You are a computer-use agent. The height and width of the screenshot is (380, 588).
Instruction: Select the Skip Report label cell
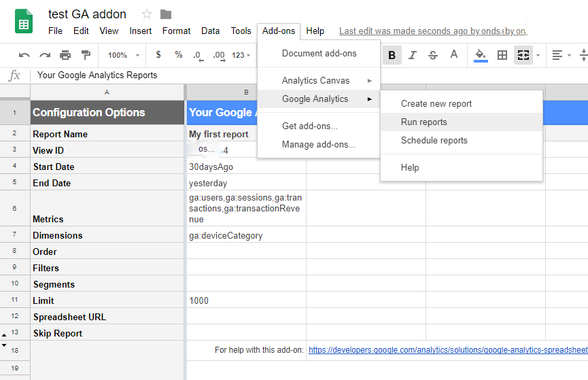[107, 333]
